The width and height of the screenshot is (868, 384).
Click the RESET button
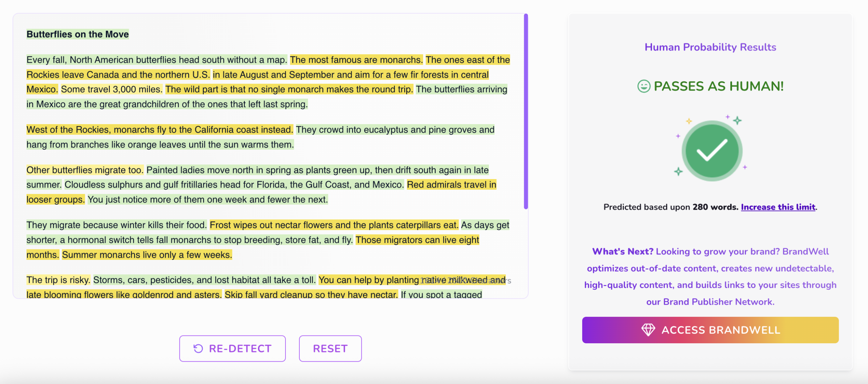coord(330,348)
